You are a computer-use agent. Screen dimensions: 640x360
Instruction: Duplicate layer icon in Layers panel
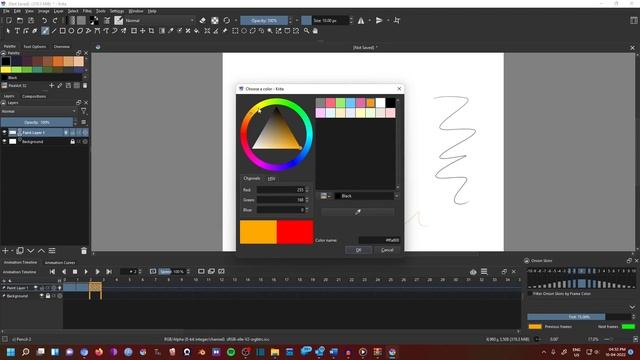[20, 251]
